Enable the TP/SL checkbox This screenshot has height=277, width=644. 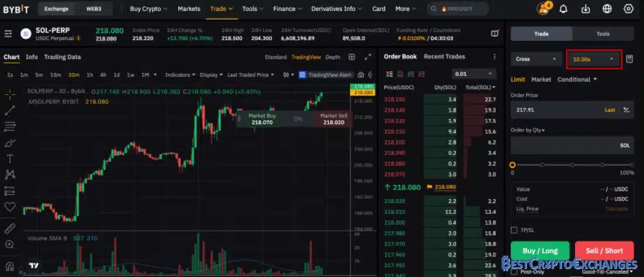click(x=514, y=230)
